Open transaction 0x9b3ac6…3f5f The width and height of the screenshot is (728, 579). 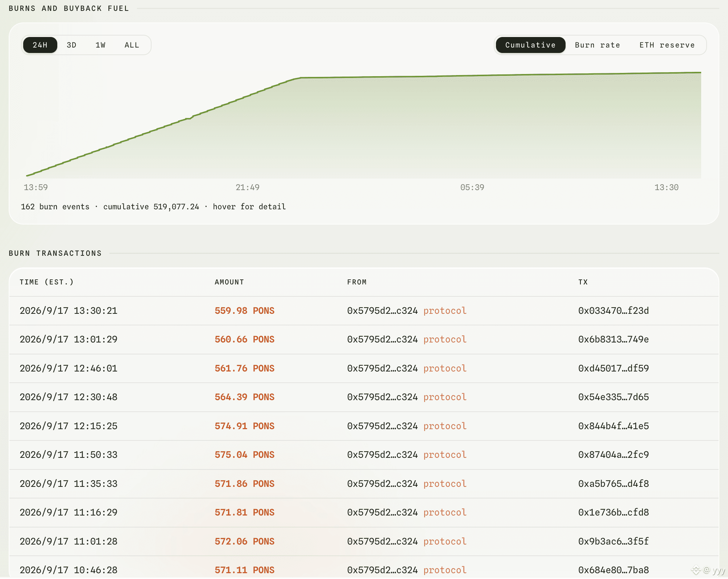pos(613,541)
